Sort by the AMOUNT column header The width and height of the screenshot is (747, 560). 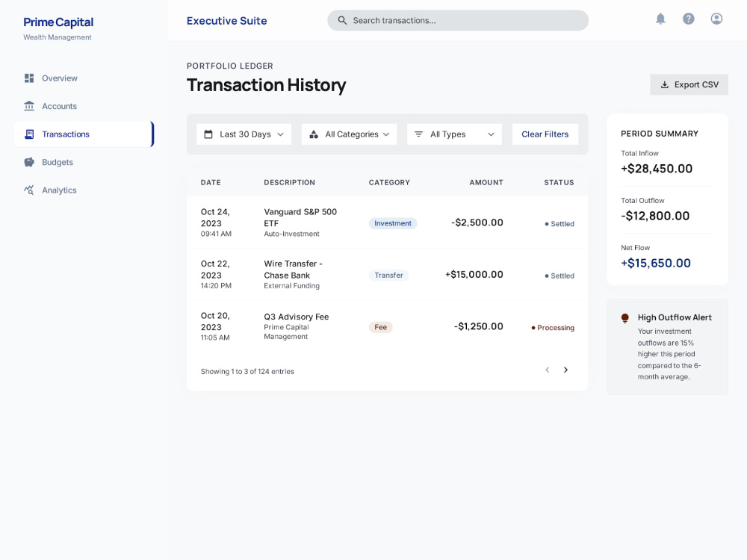point(486,182)
